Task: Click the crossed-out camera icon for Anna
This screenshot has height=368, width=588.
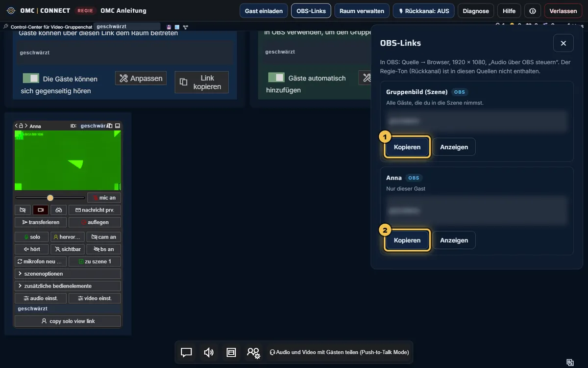Action: point(23,210)
